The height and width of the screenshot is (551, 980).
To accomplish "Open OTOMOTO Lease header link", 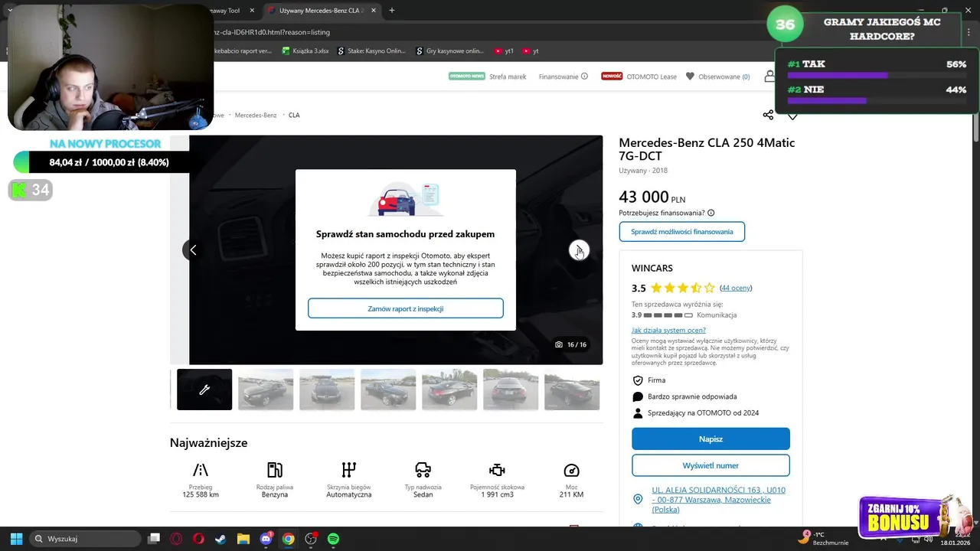I will [652, 77].
